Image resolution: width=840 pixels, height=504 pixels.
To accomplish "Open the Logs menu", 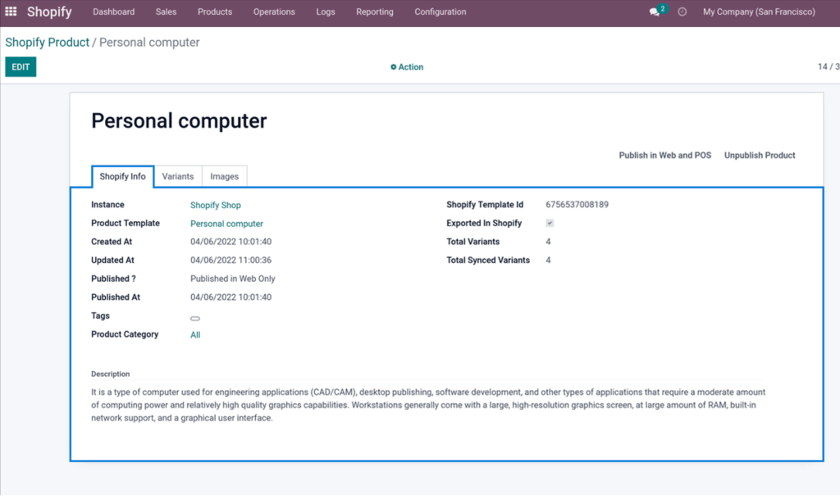I will click(x=326, y=11).
